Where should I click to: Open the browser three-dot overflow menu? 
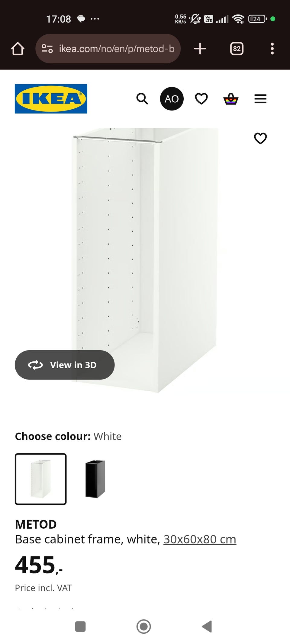pos(272,49)
